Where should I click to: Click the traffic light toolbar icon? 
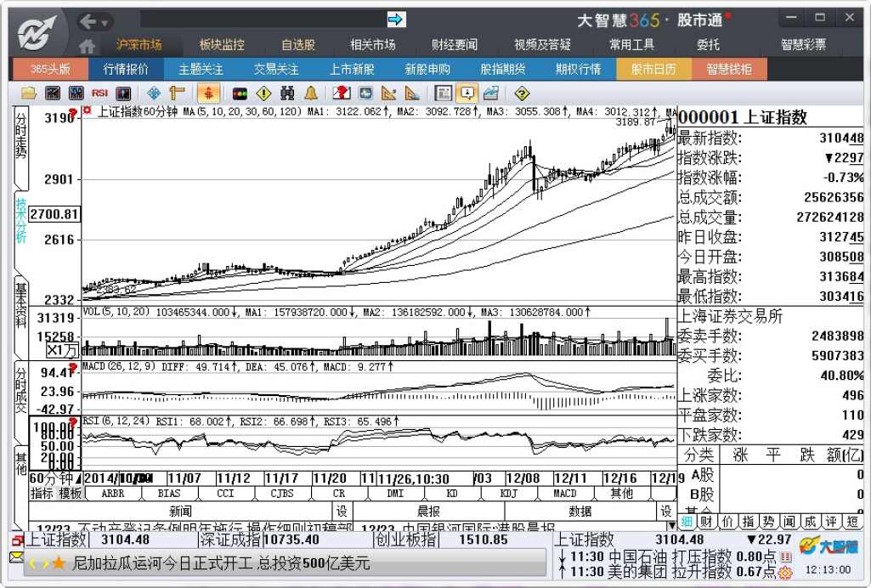pyautogui.click(x=240, y=93)
